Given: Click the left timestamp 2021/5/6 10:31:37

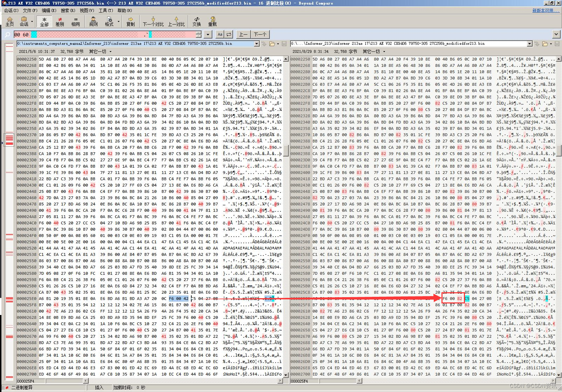Looking at the screenshot, I should click(x=36, y=51).
